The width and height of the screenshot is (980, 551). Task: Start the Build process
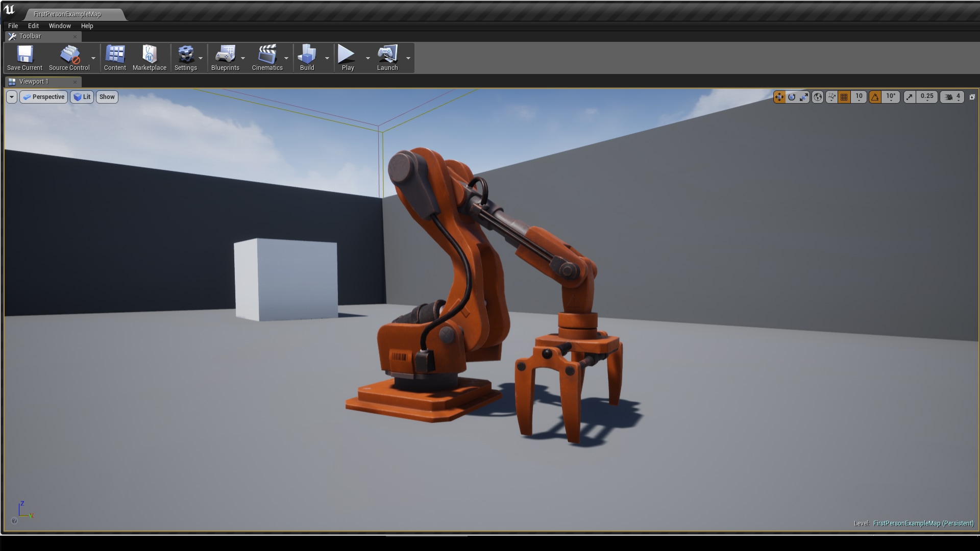point(307,57)
